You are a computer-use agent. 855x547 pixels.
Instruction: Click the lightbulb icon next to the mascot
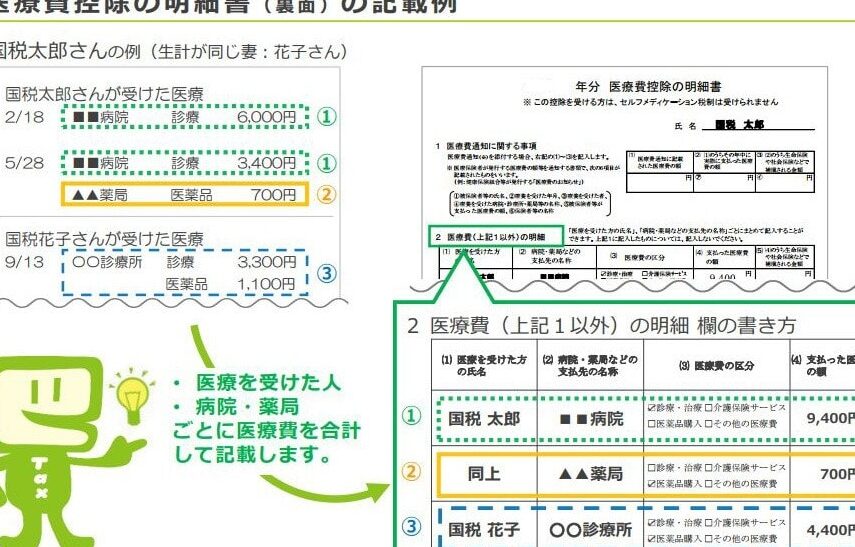[129, 391]
